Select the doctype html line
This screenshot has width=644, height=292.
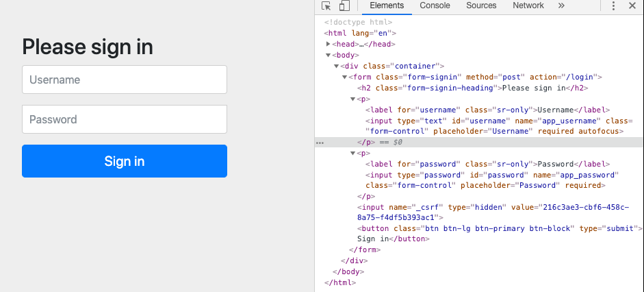[x=358, y=23]
